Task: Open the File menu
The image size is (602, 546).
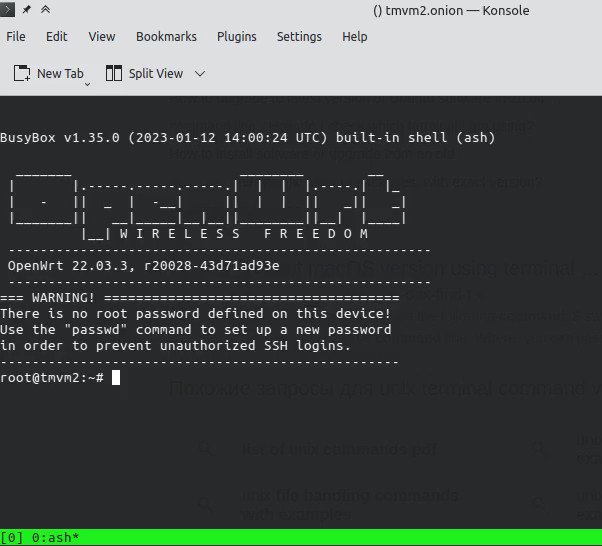Action: [x=16, y=36]
